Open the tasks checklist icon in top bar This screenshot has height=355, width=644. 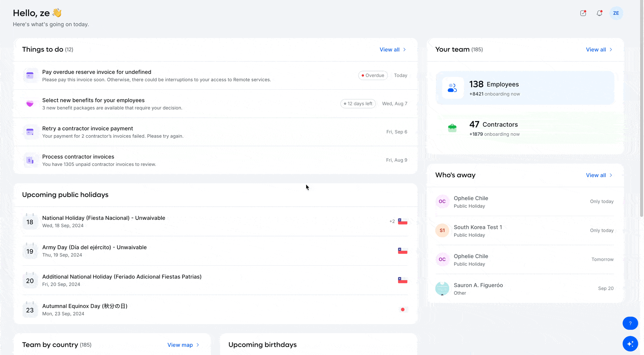tap(583, 13)
